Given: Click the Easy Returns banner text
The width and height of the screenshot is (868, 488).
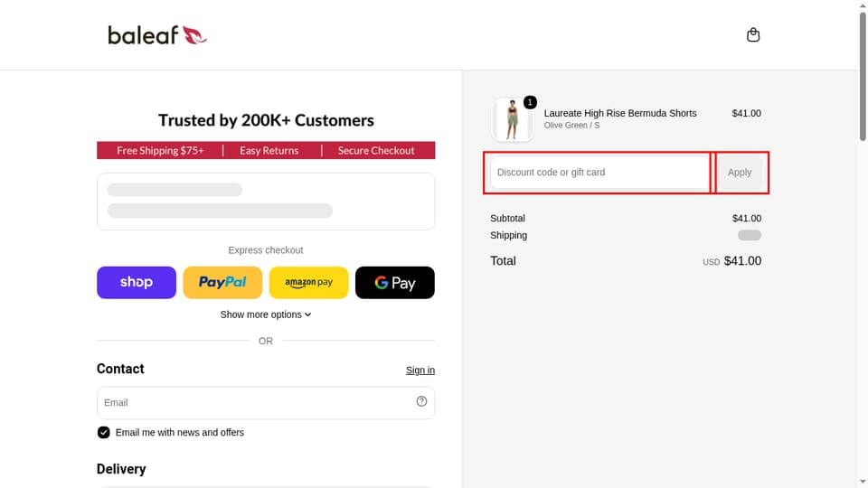Looking at the screenshot, I should tap(269, 151).
